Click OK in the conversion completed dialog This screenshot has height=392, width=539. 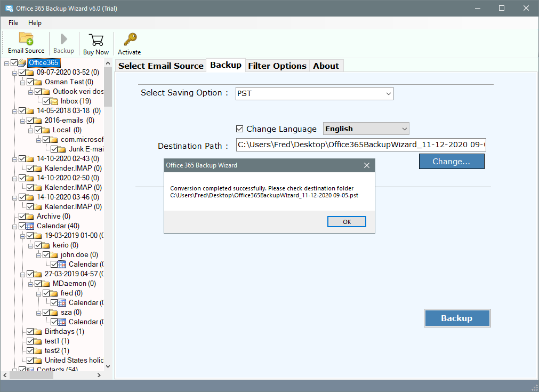click(x=347, y=222)
